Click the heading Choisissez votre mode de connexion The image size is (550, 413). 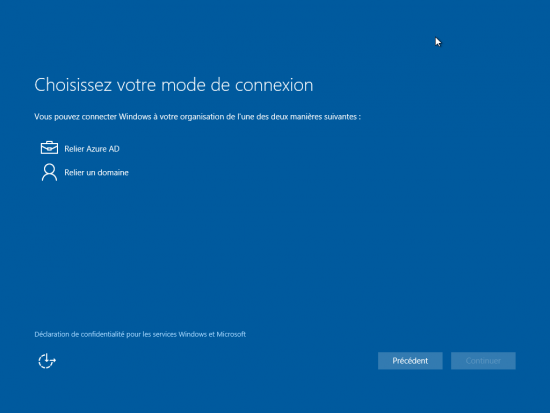tap(174, 85)
